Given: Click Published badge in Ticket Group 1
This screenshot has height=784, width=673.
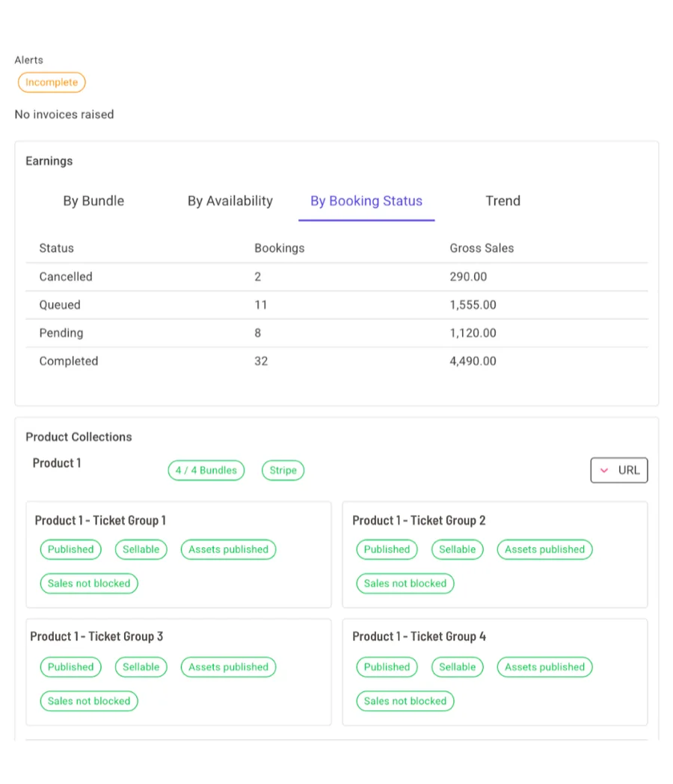Looking at the screenshot, I should (70, 549).
